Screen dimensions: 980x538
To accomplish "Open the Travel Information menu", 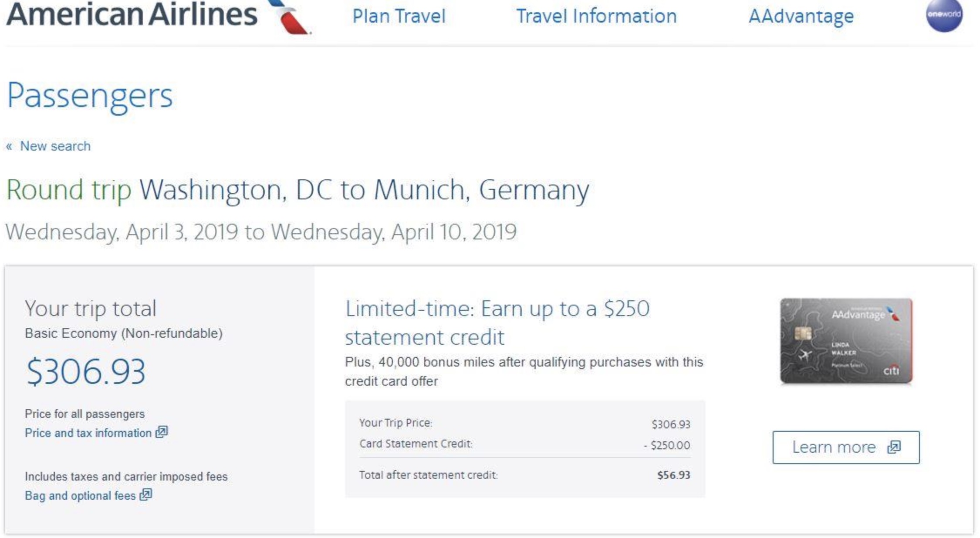I will click(596, 17).
